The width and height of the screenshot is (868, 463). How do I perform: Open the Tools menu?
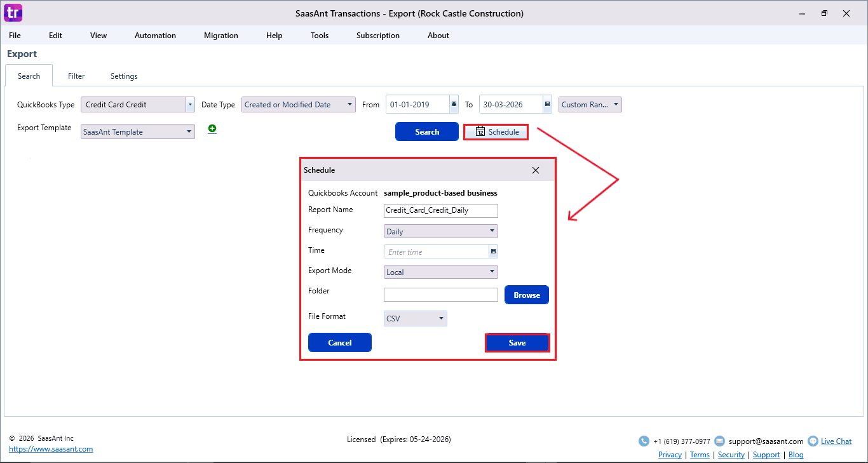click(x=320, y=36)
